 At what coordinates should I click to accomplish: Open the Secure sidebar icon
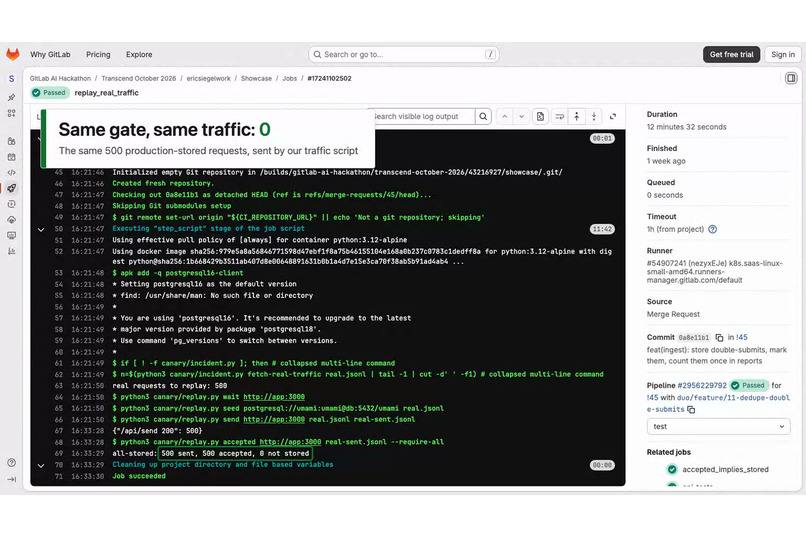[11, 204]
